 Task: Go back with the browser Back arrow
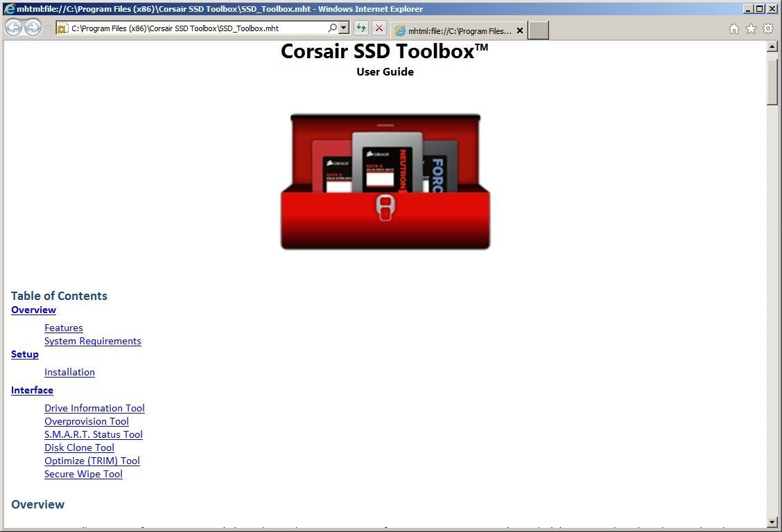coord(13,28)
